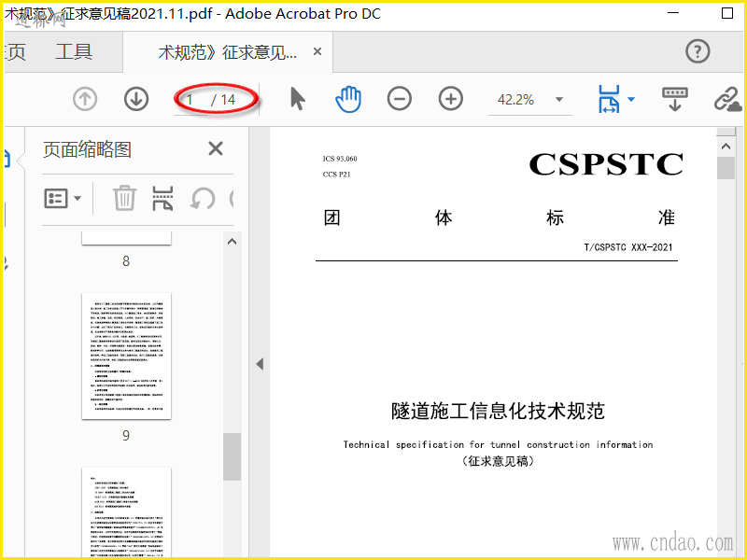Zoom in with the plus button

(x=451, y=99)
